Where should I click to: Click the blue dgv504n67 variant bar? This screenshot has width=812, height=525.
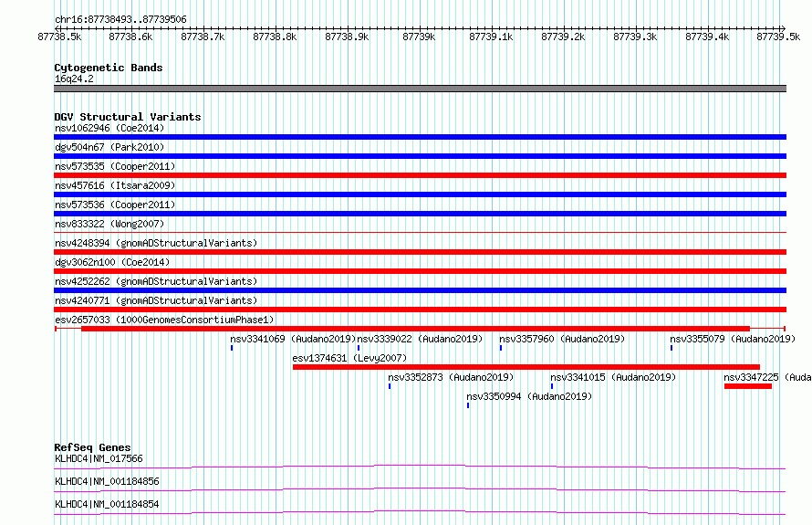coord(420,156)
